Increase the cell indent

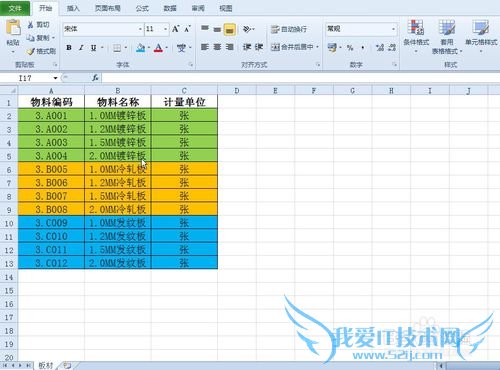(x=259, y=47)
